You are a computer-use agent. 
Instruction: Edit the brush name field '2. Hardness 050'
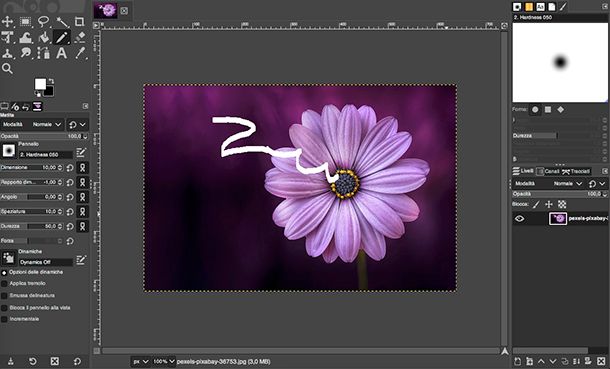(46, 155)
